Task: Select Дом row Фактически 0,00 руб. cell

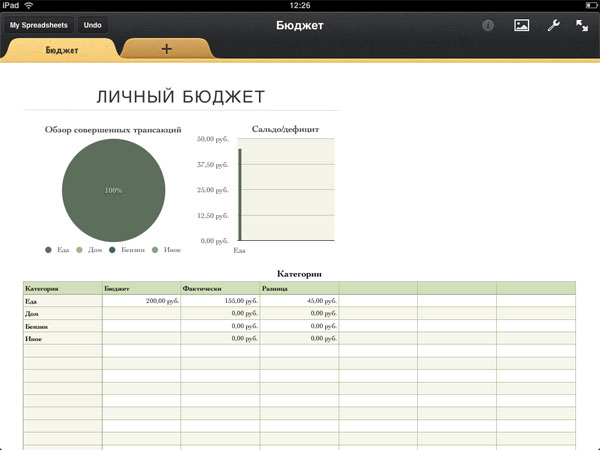Action: click(x=220, y=313)
